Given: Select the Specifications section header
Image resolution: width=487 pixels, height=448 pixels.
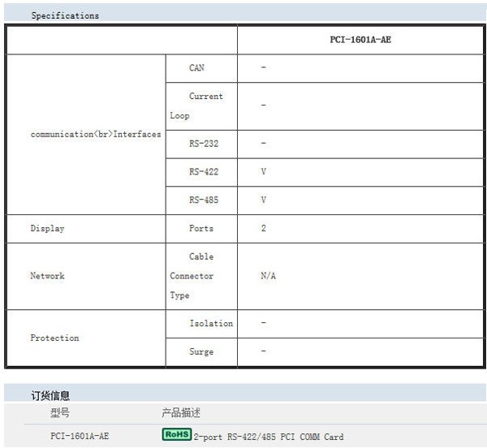Looking at the screenshot, I should [65, 15].
